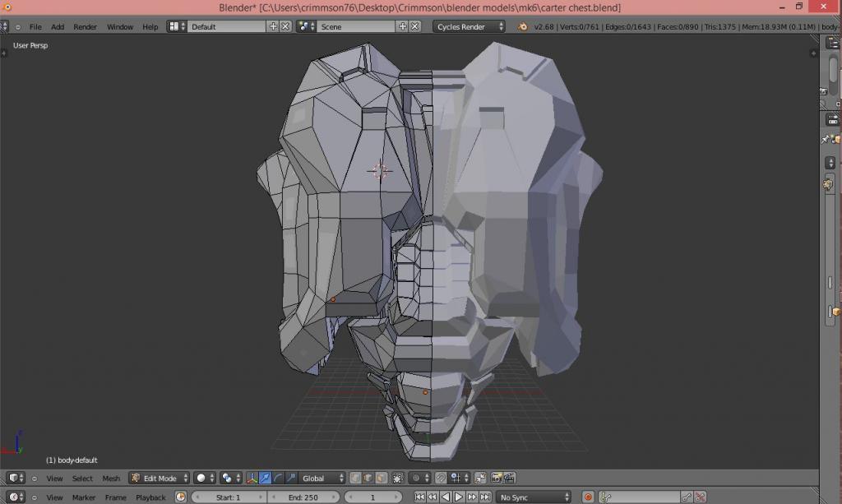Open the screen layout browser icon
The width and height of the screenshot is (842, 504).
tap(177, 26)
